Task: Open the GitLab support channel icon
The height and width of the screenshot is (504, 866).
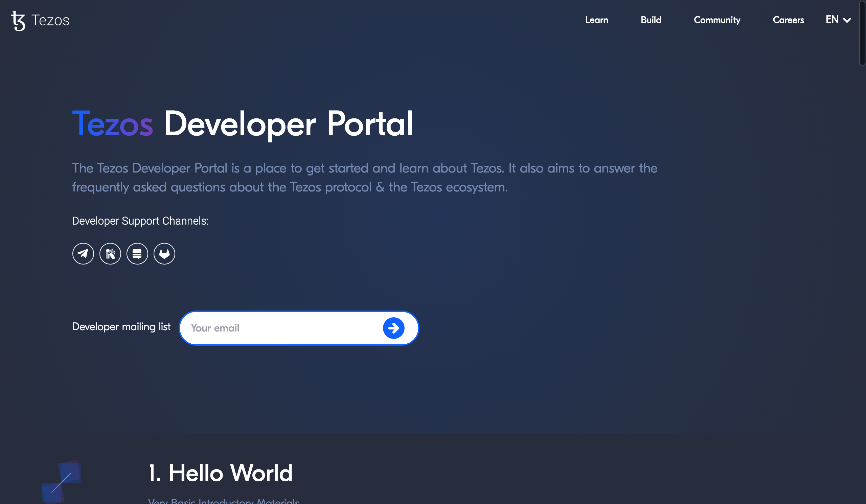Action: pos(164,254)
